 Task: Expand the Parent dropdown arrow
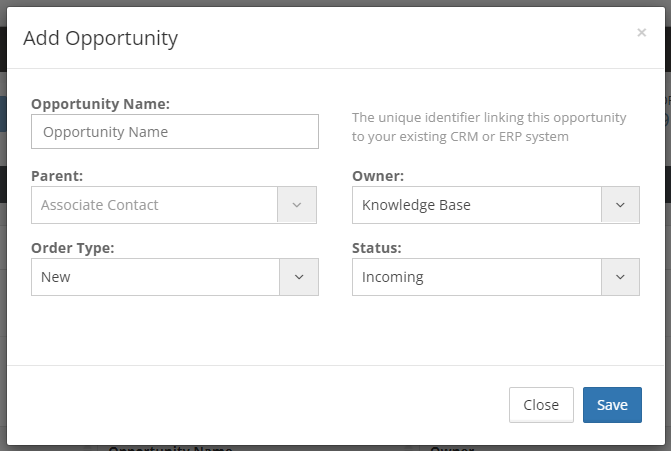[297, 205]
